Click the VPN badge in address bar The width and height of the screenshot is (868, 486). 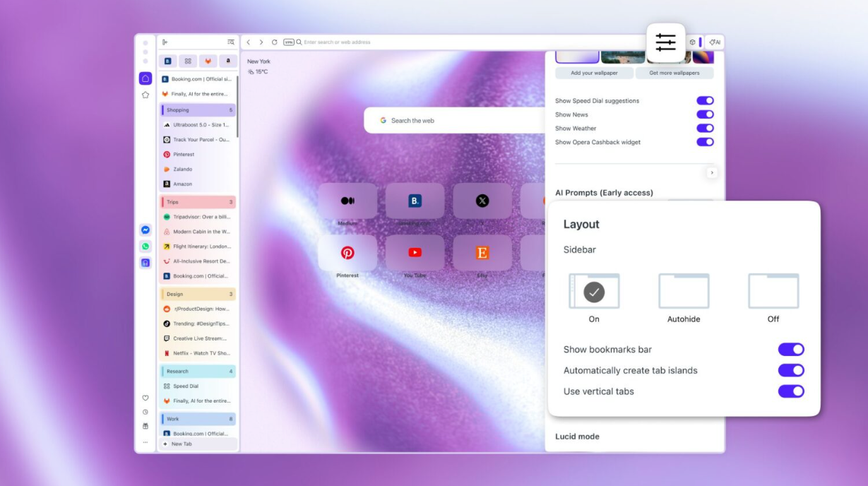[288, 42]
